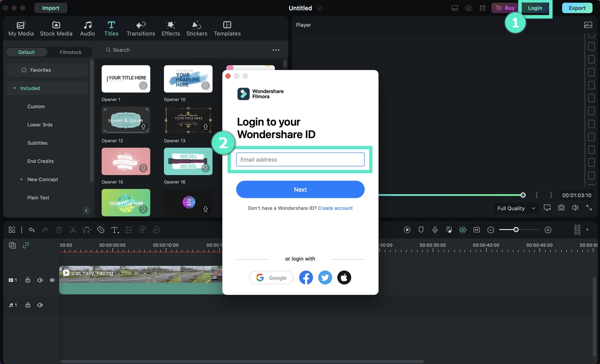Click the scissors split tool
The image size is (600, 364).
[73, 230]
